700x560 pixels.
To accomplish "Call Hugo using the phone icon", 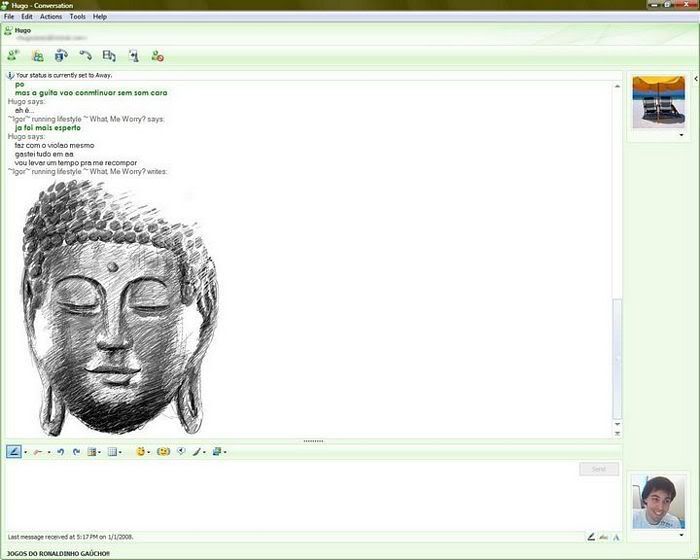I will tap(85, 56).
